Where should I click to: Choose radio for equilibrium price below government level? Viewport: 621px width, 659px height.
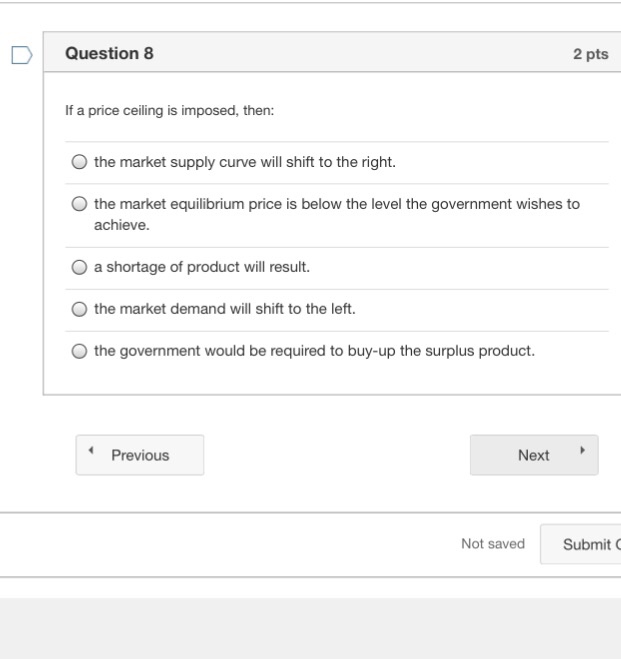pos(80,204)
